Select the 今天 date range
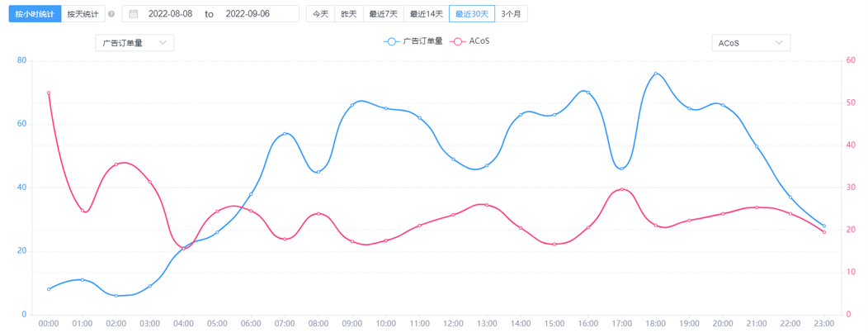Viewport: 868px width, 333px height. click(x=320, y=14)
